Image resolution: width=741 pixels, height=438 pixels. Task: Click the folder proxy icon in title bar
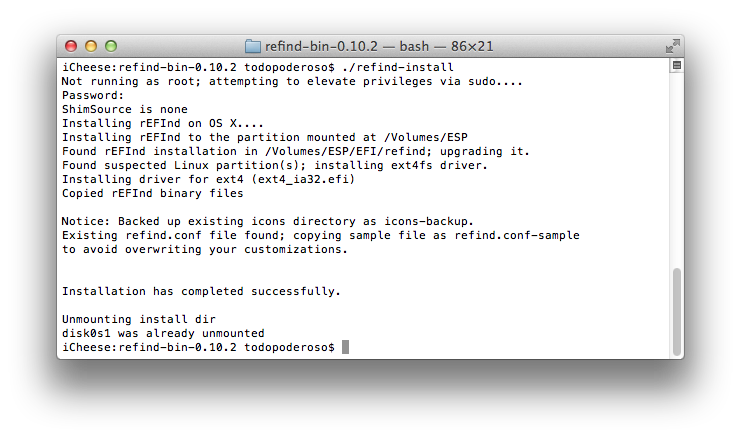tap(253, 46)
